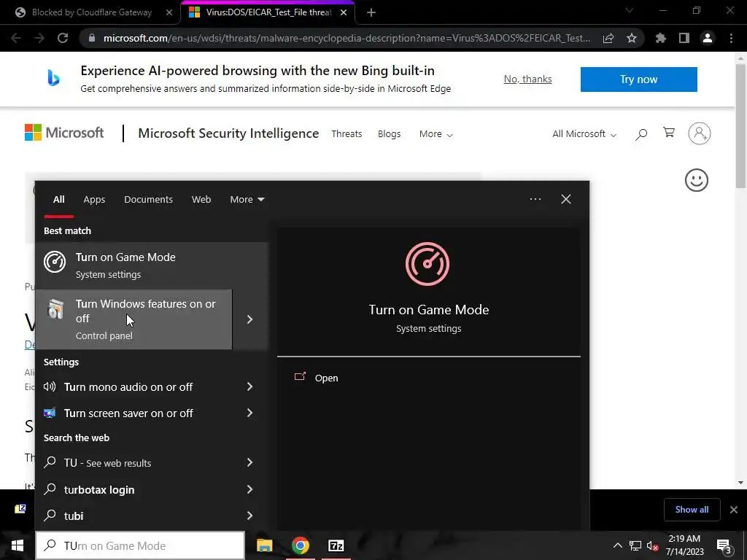Open Chrome three-dot menu
This screenshot has width=747, height=560.
(731, 38)
